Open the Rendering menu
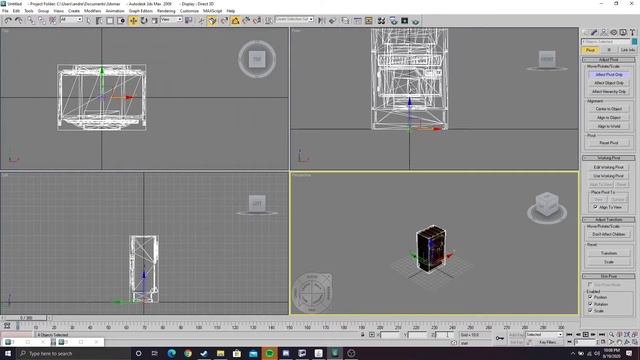This screenshot has height=360, width=640. (166, 11)
